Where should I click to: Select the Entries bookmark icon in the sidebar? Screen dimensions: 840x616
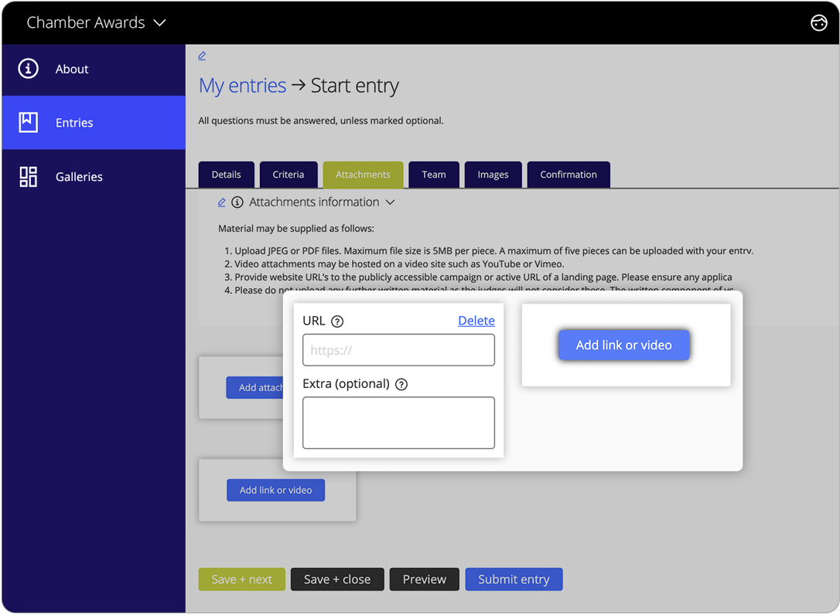28,122
